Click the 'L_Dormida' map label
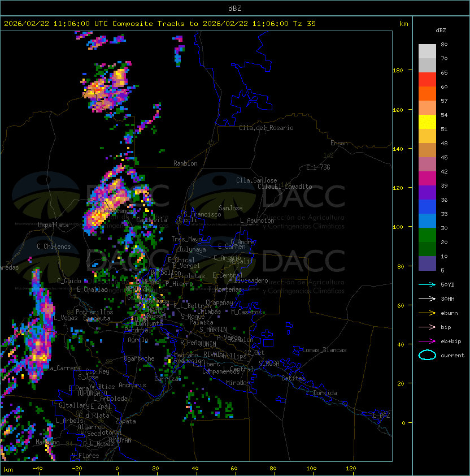 pos(321,393)
